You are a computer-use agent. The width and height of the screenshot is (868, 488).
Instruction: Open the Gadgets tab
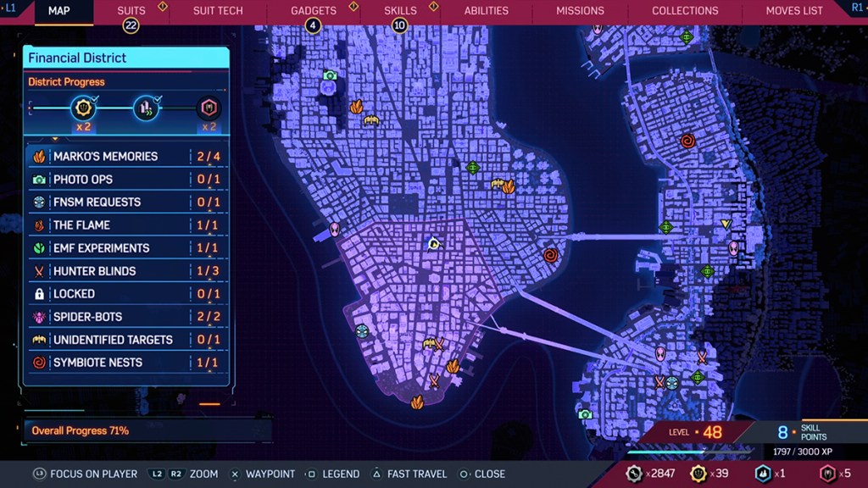[x=314, y=10]
